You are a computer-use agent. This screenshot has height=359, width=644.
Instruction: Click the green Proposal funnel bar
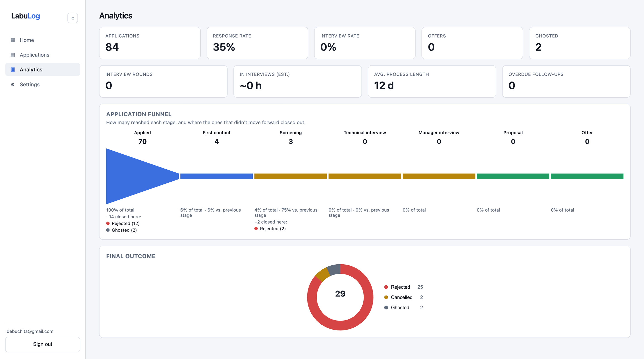[513, 176]
